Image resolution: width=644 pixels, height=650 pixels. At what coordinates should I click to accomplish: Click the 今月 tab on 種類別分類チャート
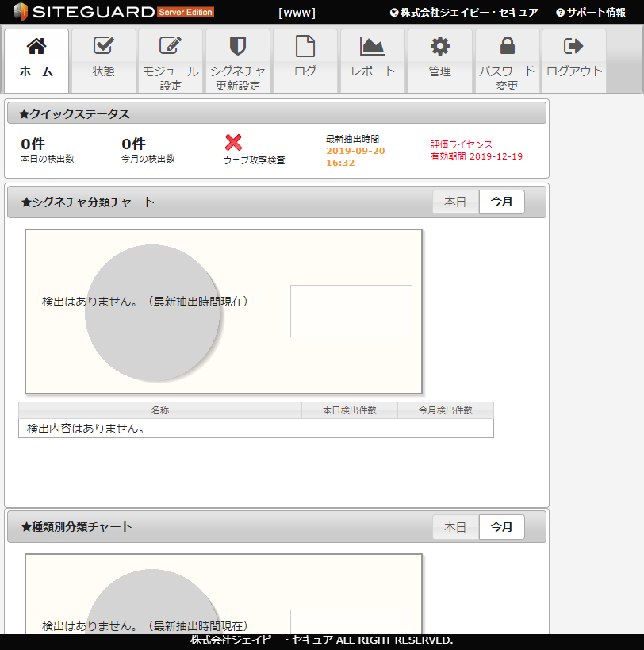click(501, 526)
